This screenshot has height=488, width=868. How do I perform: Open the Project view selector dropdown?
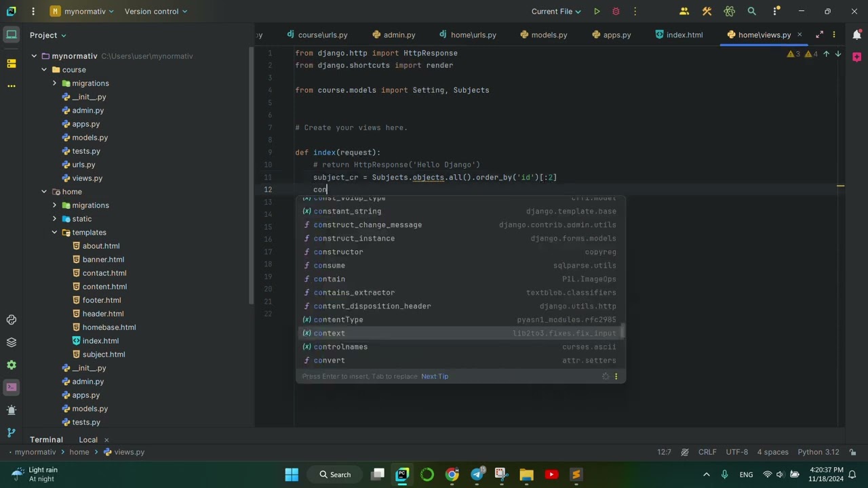pos(48,35)
